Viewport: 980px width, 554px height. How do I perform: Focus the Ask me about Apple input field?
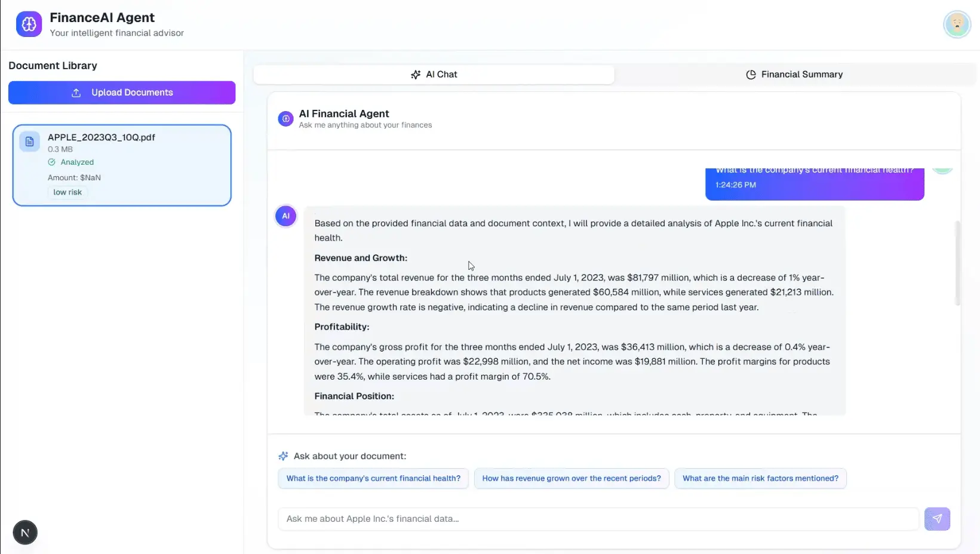pyautogui.click(x=597, y=519)
